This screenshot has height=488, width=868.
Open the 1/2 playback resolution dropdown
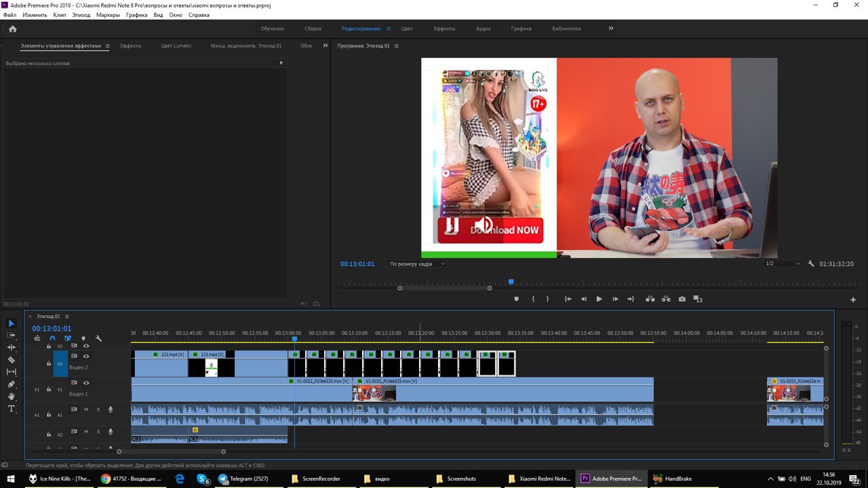click(782, 264)
